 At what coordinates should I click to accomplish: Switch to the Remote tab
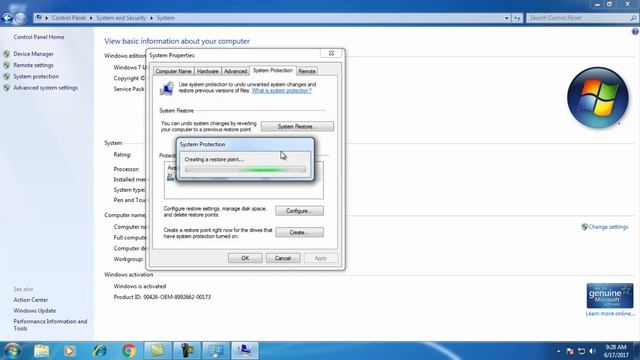point(307,71)
